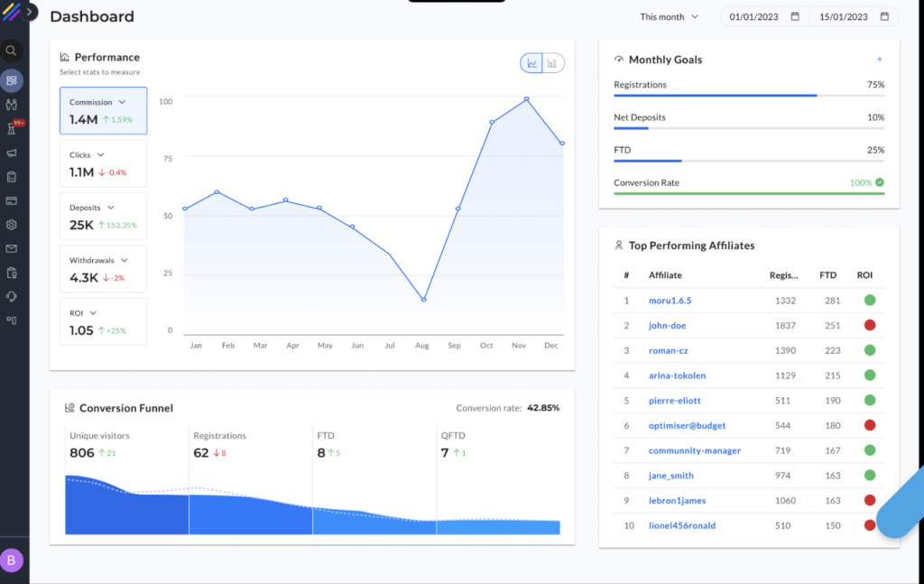Expand the sidebar with the arrow button
The height and width of the screenshot is (584, 924).
(x=31, y=12)
